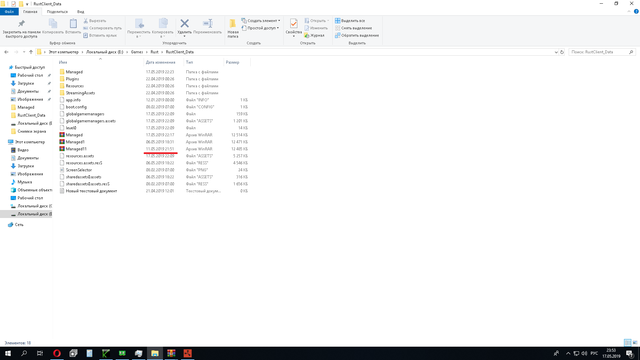Open the Файл tab

pyautogui.click(x=9, y=11)
